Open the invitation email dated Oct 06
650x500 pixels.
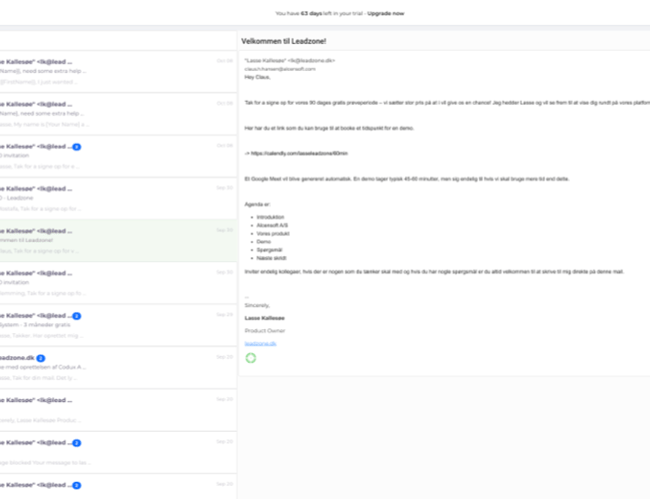coord(118,156)
